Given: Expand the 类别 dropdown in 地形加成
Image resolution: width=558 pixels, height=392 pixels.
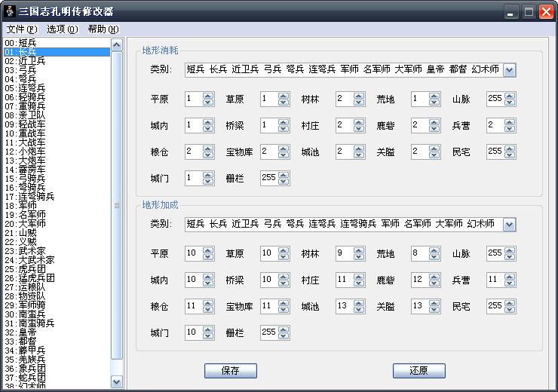Looking at the screenshot, I should pos(509,225).
